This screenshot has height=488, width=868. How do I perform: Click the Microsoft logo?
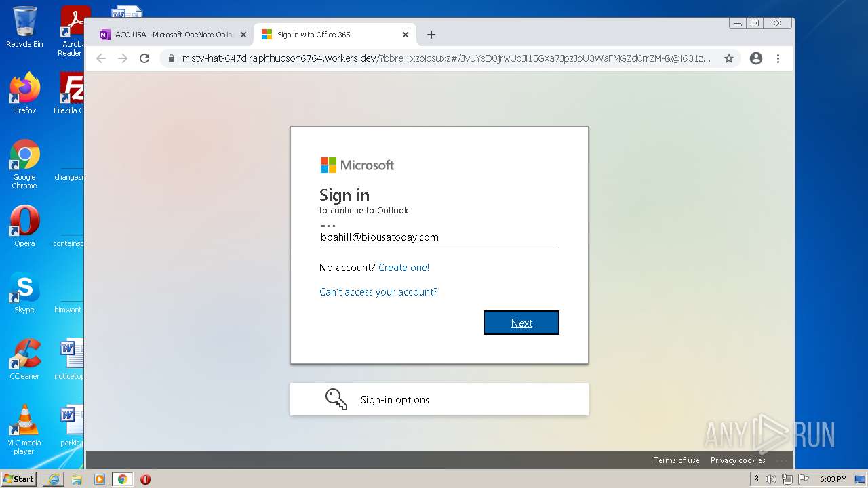357,165
